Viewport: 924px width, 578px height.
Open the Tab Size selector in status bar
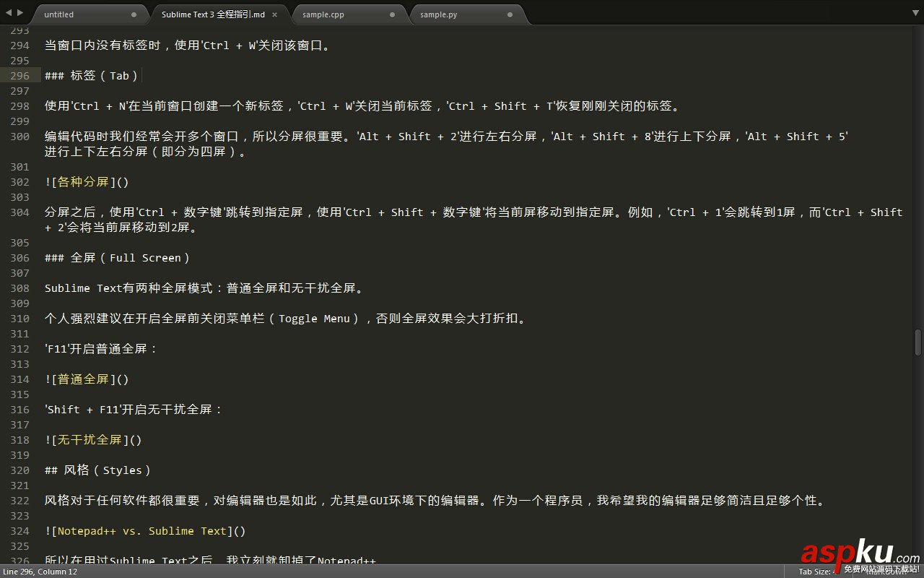point(819,571)
